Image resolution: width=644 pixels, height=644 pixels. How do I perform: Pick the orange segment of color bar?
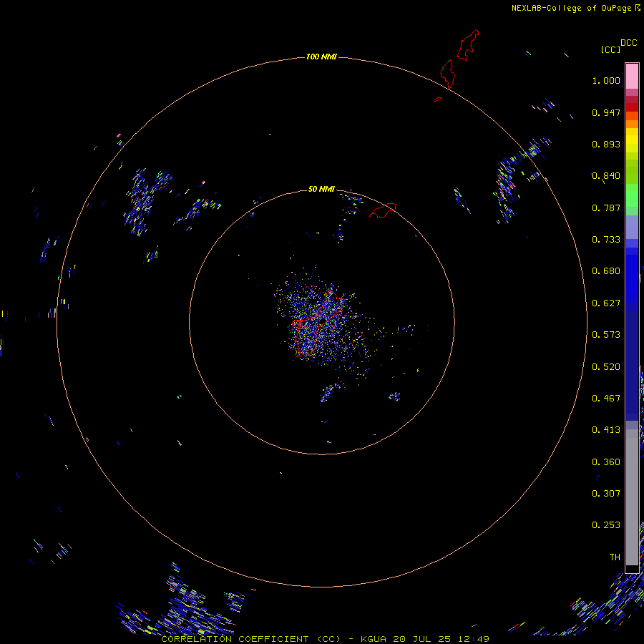(632, 124)
